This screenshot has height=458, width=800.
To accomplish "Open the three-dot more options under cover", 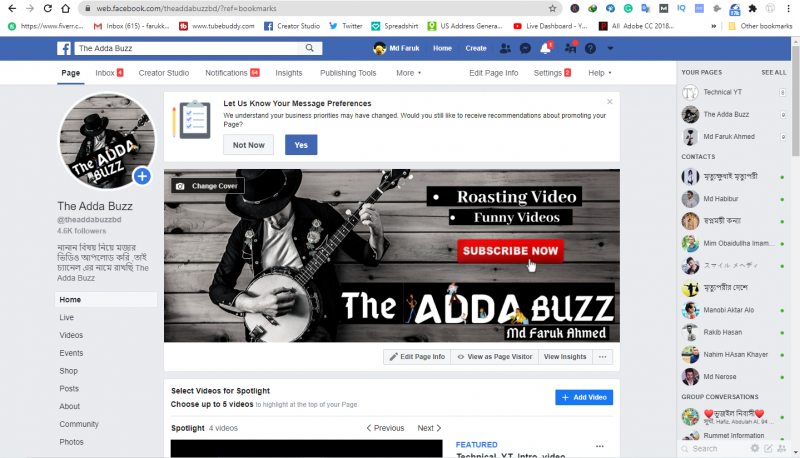I will (x=603, y=357).
